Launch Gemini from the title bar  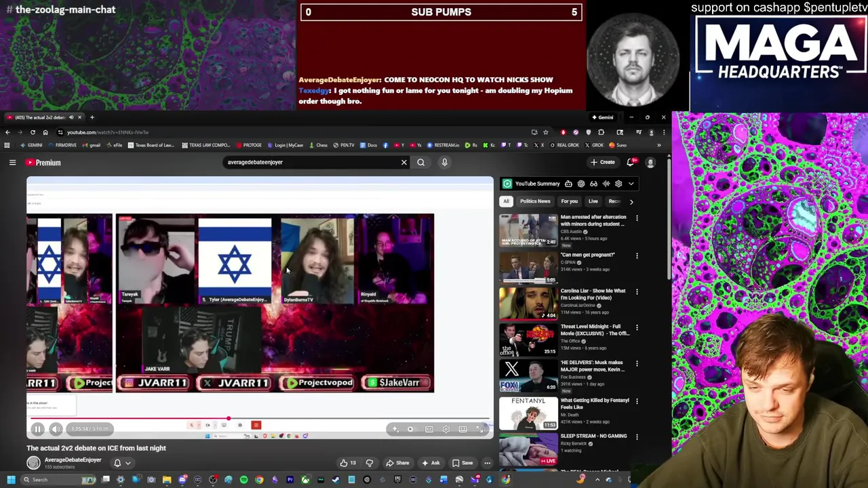602,117
